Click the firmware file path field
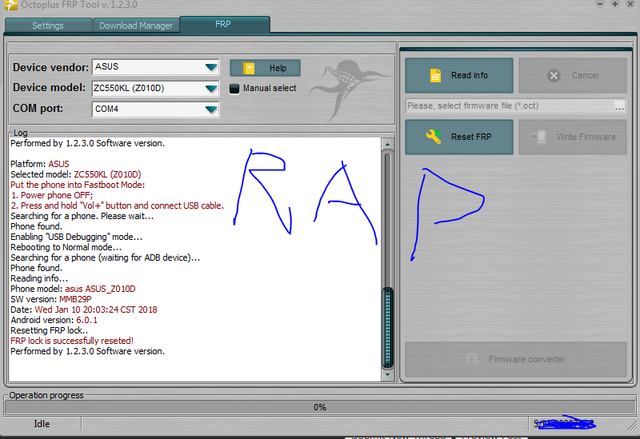The width and height of the screenshot is (640, 439). point(509,106)
